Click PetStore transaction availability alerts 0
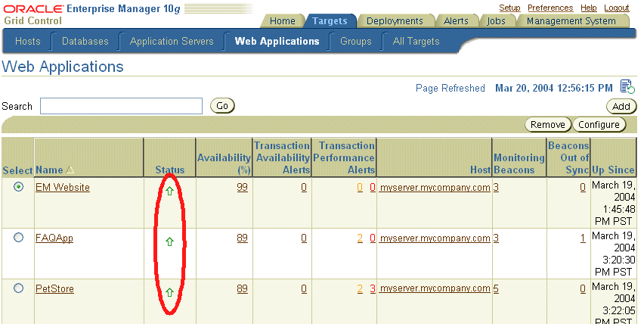Screen dimensions: 644x324 point(304,288)
